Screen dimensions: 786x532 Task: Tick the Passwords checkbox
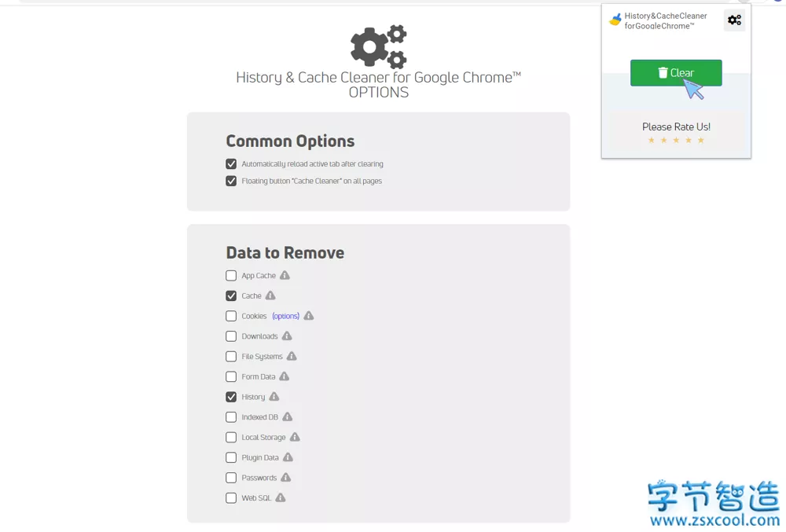coord(231,478)
